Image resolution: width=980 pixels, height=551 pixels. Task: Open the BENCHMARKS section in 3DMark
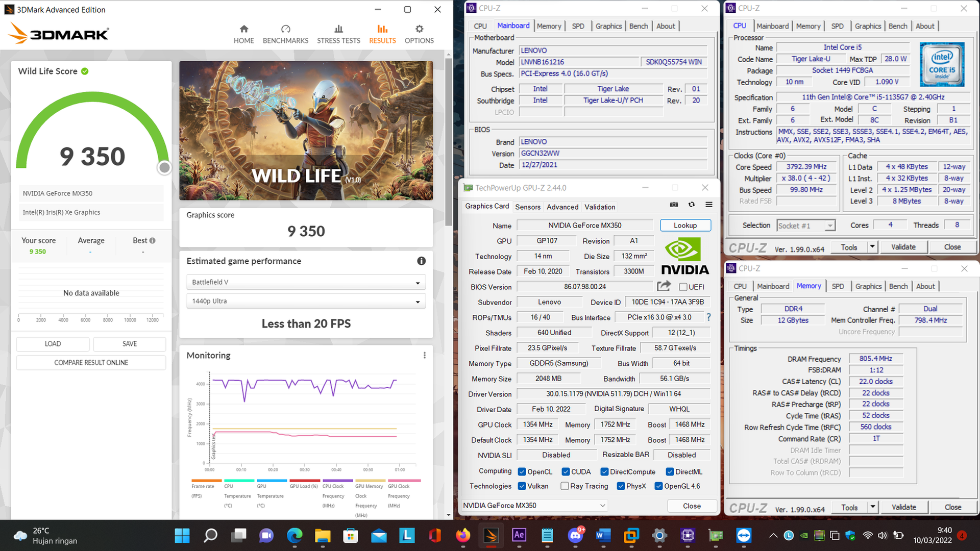point(285,34)
